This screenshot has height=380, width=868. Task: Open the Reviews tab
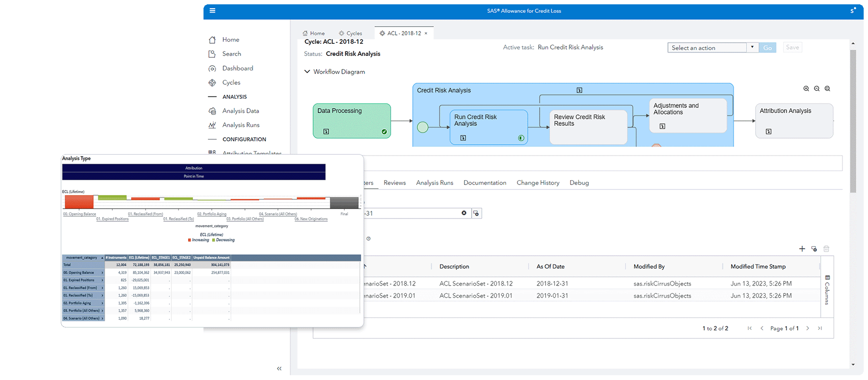click(394, 183)
